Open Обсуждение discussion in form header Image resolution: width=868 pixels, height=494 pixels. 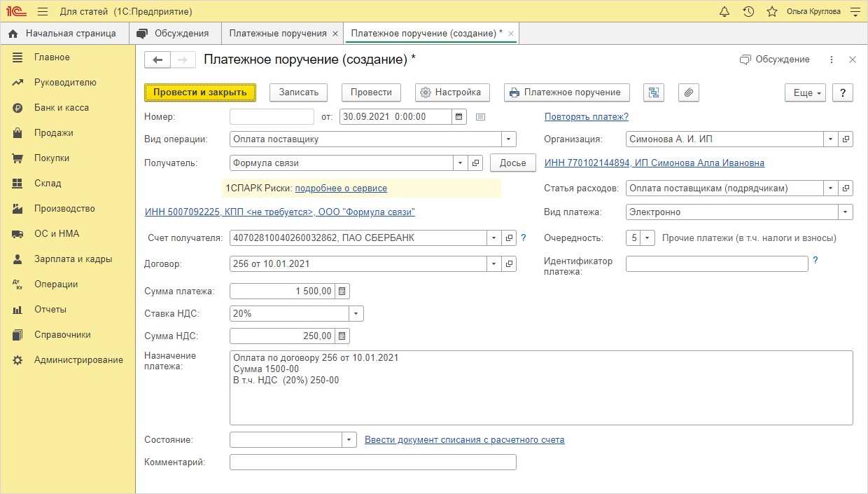(x=775, y=60)
